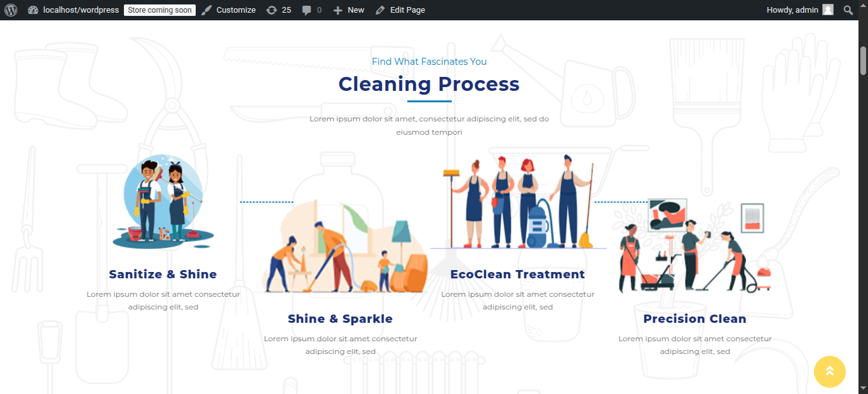Click the Precision Clean illustration
This screenshot has height=394, width=868.
(695, 248)
